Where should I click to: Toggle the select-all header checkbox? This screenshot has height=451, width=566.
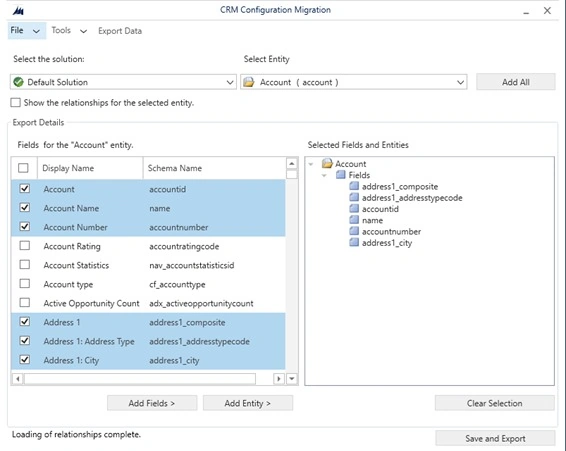coord(23,168)
